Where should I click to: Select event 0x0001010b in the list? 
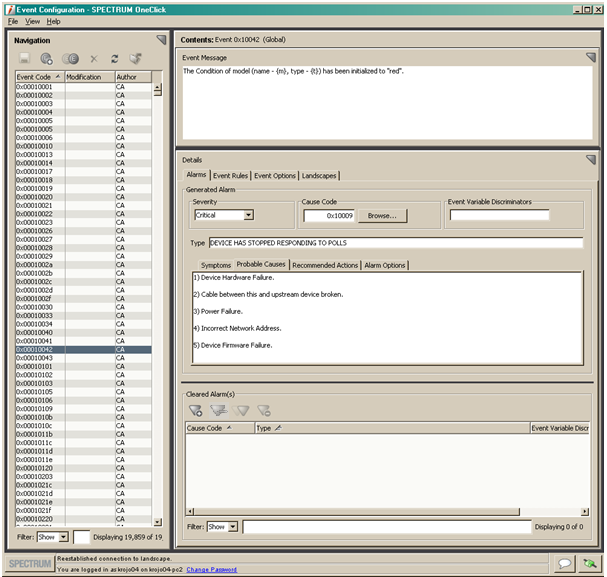coord(83,417)
